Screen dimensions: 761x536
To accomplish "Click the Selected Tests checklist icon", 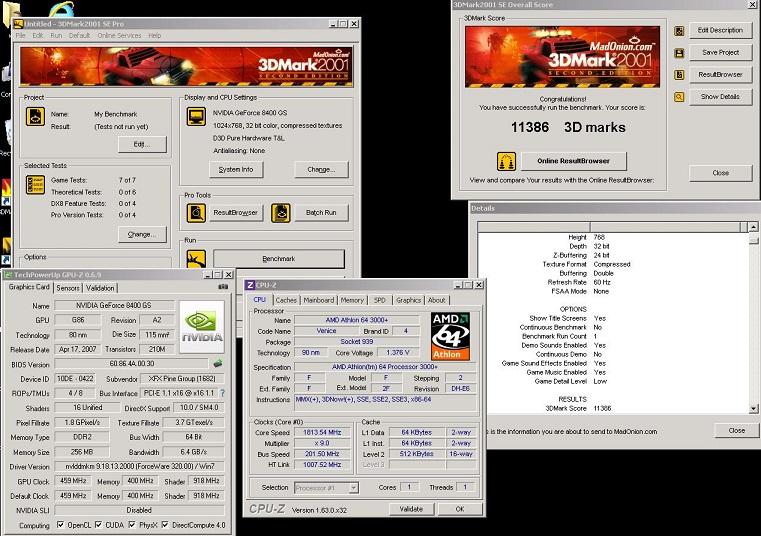I will [35, 184].
